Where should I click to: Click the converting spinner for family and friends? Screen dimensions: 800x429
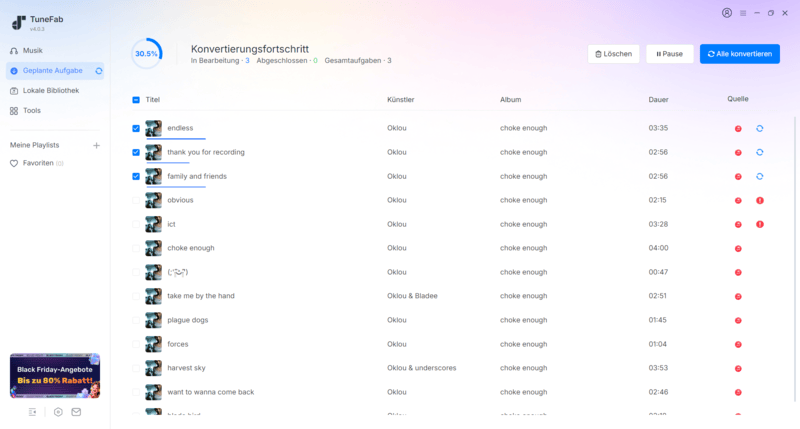click(760, 176)
